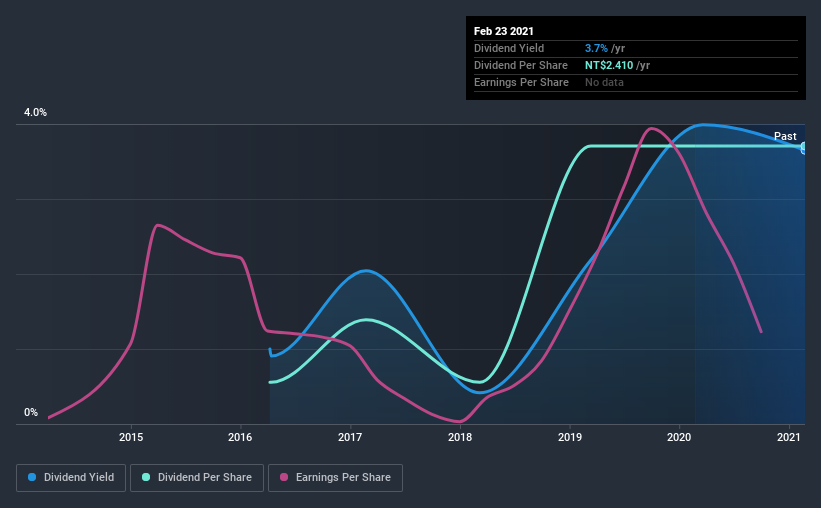Click the 2015 x-axis label
The height and width of the screenshot is (508, 821).
pos(131,437)
